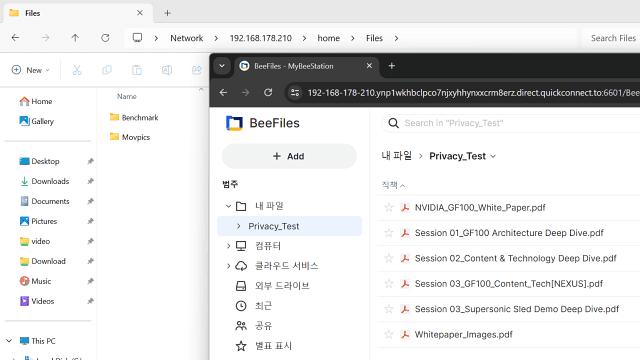
Task: Open Downloads quick access folder
Action: [44, 181]
